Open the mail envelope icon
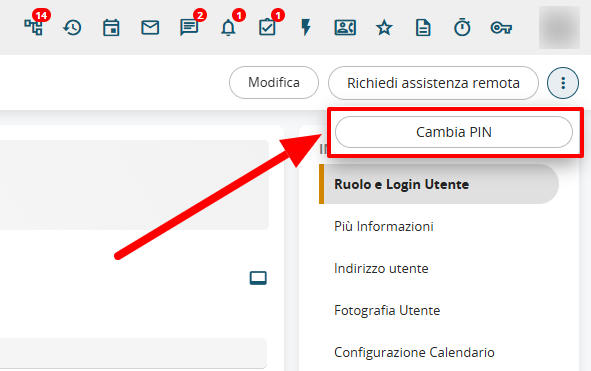The height and width of the screenshot is (371, 591). 150,28
